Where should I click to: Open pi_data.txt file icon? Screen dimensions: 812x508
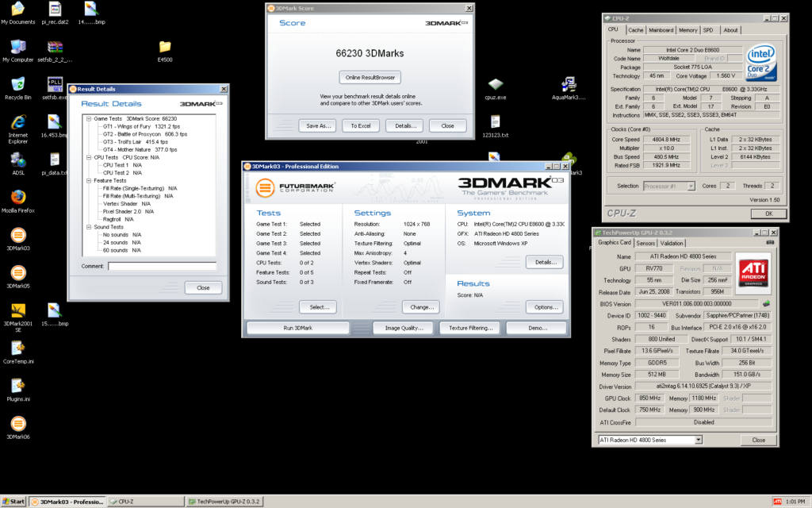pyautogui.click(x=55, y=164)
